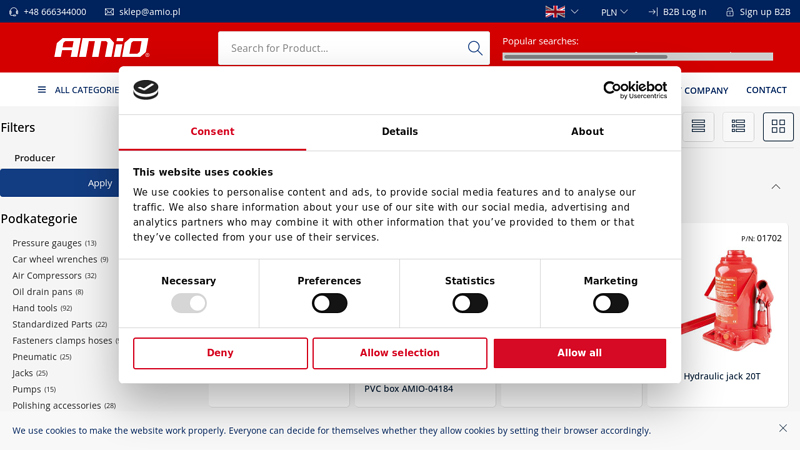This screenshot has width=800, height=450.
Task: Select the grid view icon
Action: coord(778,127)
